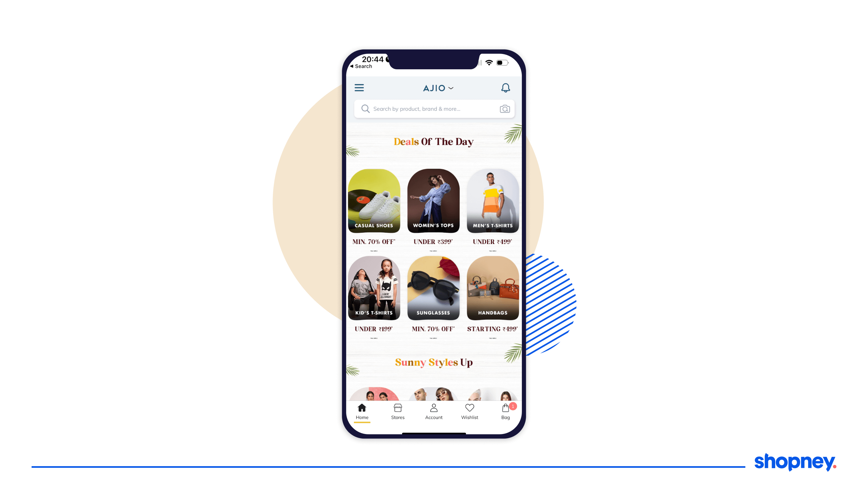Image resolution: width=868 pixels, height=488 pixels.
Task: Tap the hamburger menu icon top left
Action: point(359,88)
